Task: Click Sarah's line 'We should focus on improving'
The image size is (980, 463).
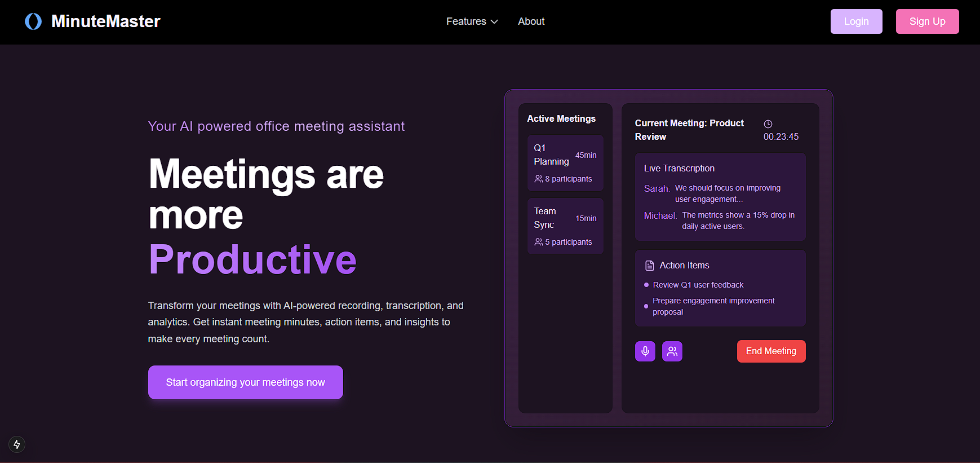Action: 728,193
